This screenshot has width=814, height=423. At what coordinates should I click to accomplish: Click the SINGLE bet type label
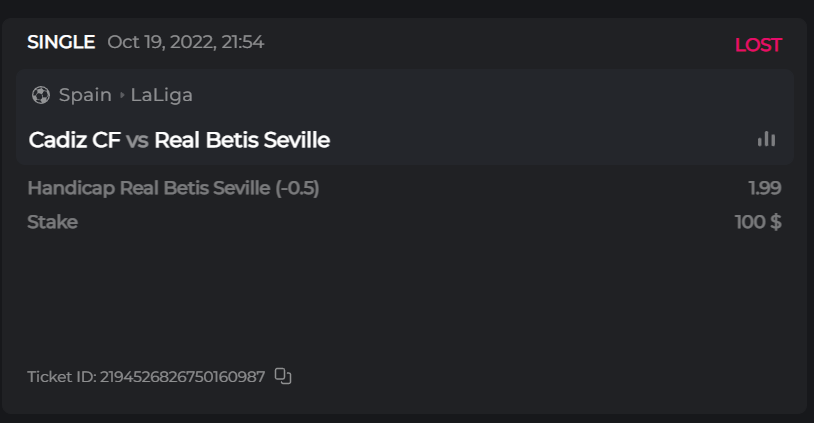(x=61, y=42)
